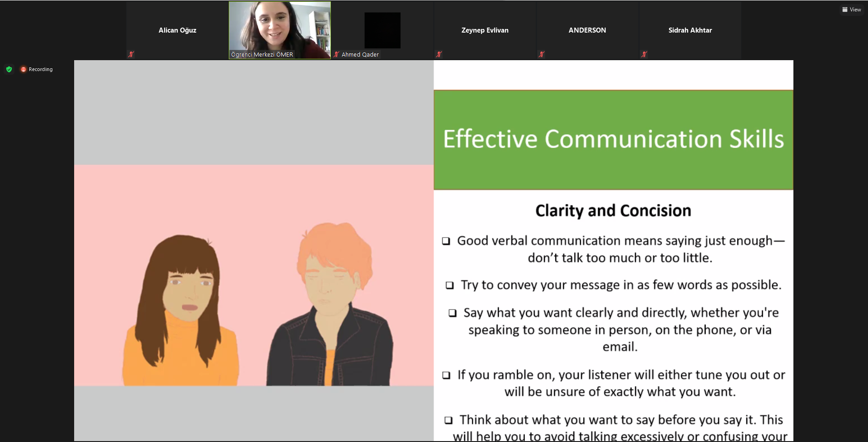The image size is (868, 442).
Task: Select the Alican Oğuz participant tile
Action: pos(177,30)
